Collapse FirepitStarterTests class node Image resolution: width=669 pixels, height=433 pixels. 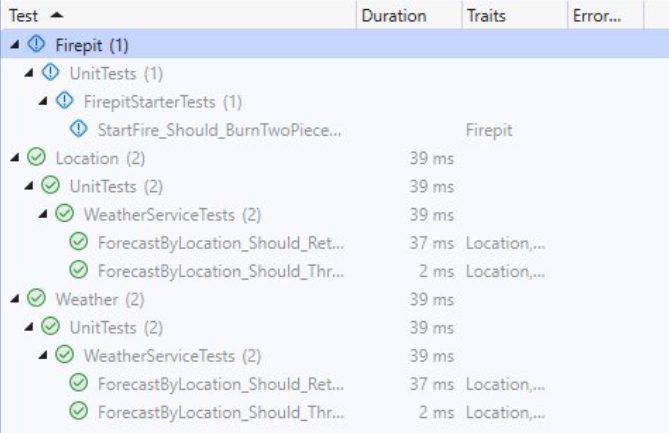coord(43,101)
